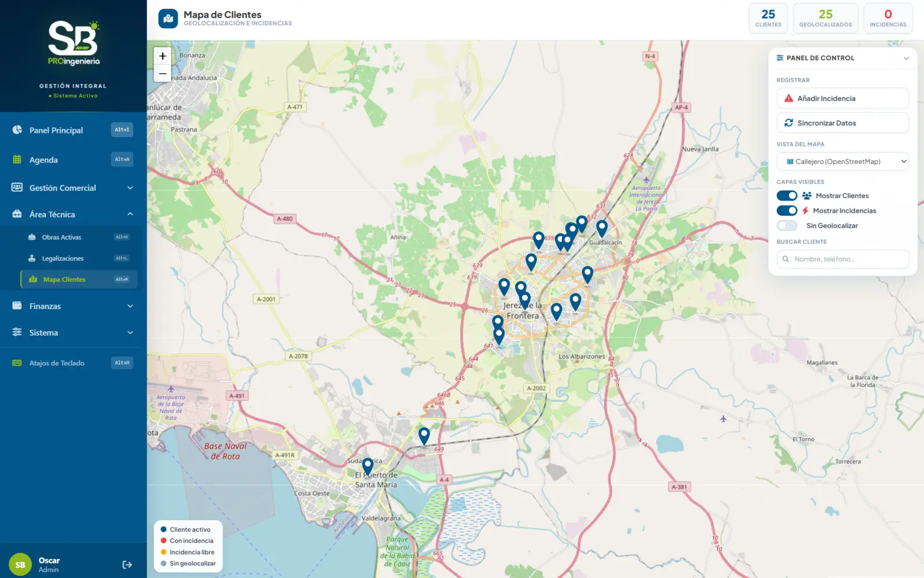Image resolution: width=924 pixels, height=578 pixels.
Task: Click the Gestión Comercial card icon
Action: [x=17, y=187]
